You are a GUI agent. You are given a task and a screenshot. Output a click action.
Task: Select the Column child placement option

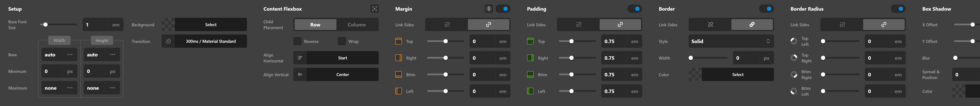point(357,24)
